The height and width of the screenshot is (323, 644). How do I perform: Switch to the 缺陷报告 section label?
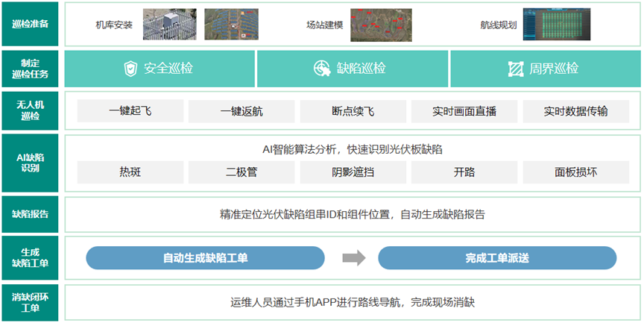tap(31, 214)
